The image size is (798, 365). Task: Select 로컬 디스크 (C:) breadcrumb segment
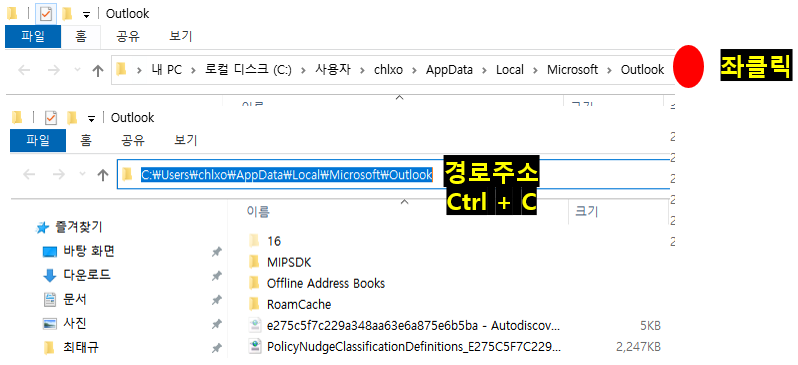pyautogui.click(x=248, y=70)
